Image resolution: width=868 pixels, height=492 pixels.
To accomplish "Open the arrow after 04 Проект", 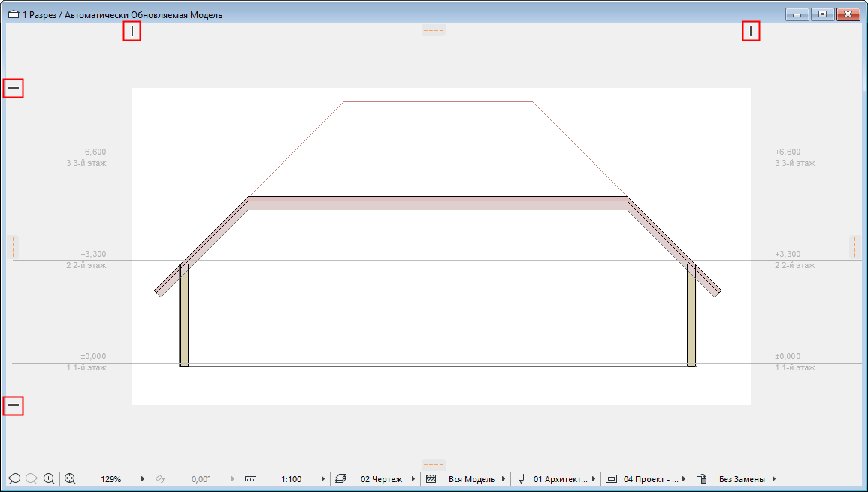I will click(x=684, y=478).
